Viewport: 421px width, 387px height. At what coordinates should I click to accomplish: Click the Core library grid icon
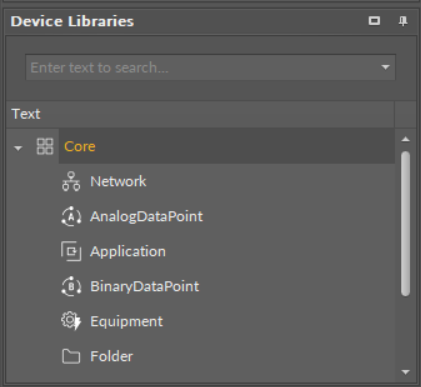pyautogui.click(x=45, y=147)
